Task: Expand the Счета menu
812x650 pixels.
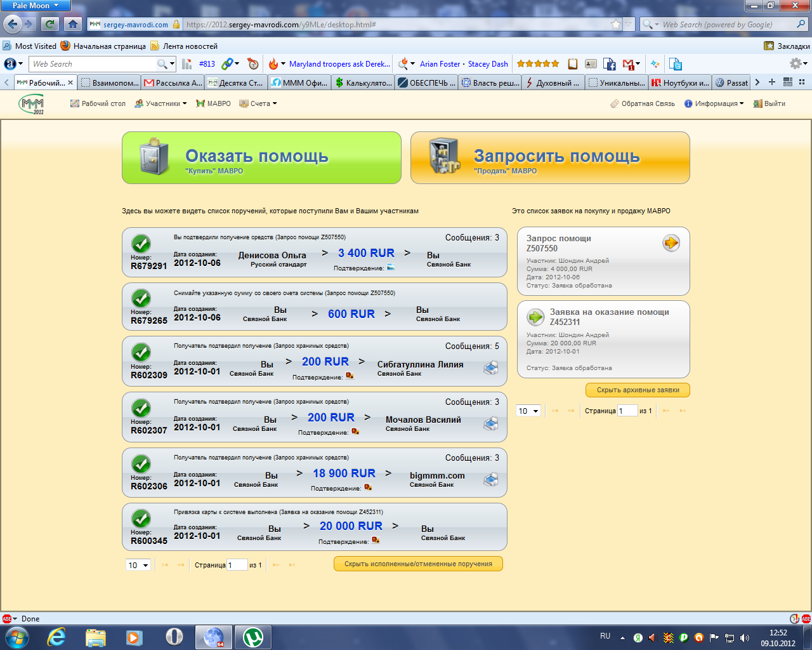Action: (x=258, y=103)
